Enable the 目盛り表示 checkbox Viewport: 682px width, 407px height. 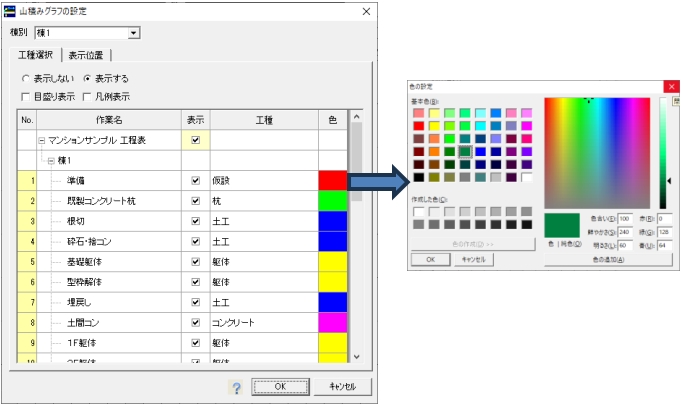pyautogui.click(x=27, y=97)
